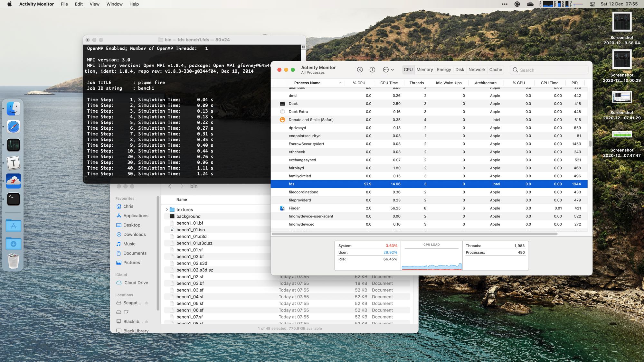The height and width of the screenshot is (362, 644).
Task: Click the Finder icon in process list
Action: coord(282,208)
